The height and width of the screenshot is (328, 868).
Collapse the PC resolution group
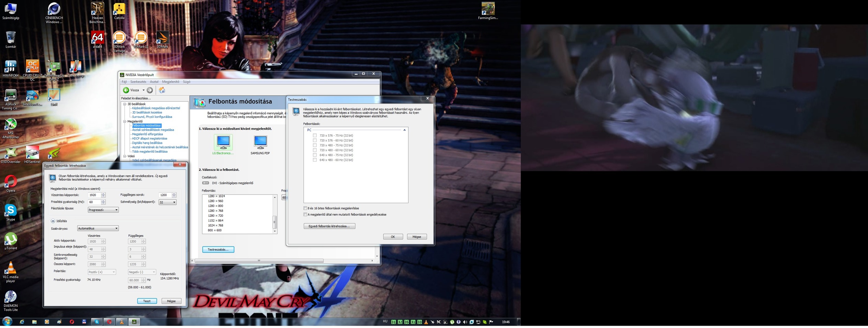(405, 130)
